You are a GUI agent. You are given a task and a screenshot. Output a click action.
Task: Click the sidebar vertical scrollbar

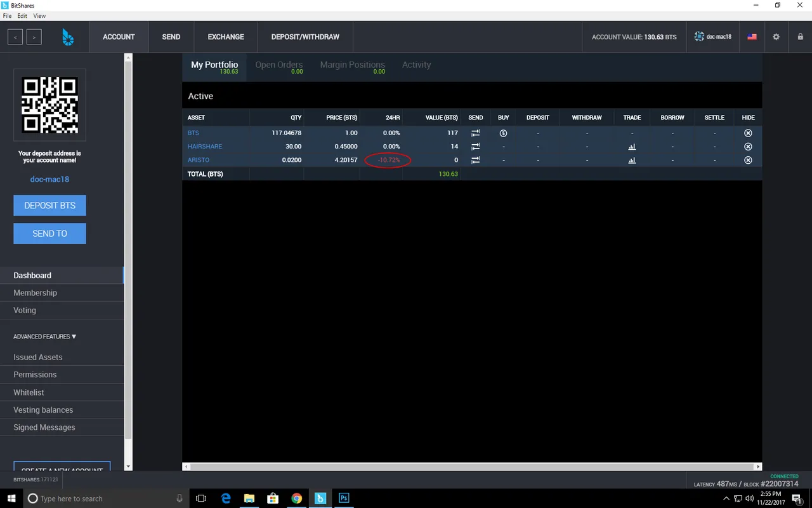[x=128, y=251]
